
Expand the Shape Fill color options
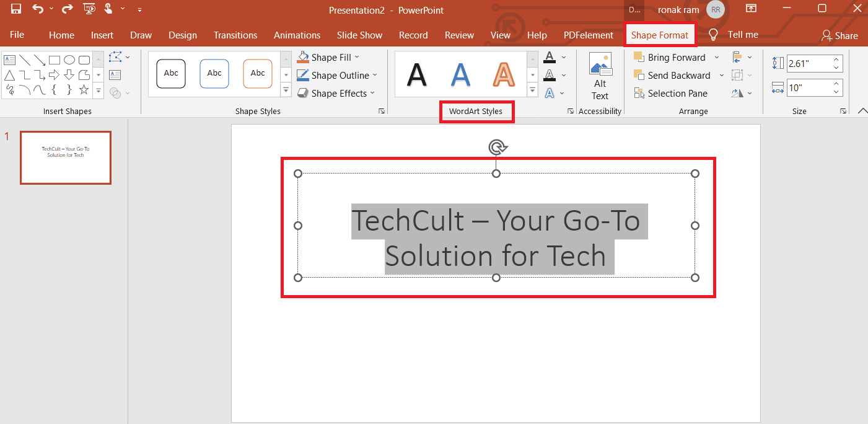coord(355,57)
